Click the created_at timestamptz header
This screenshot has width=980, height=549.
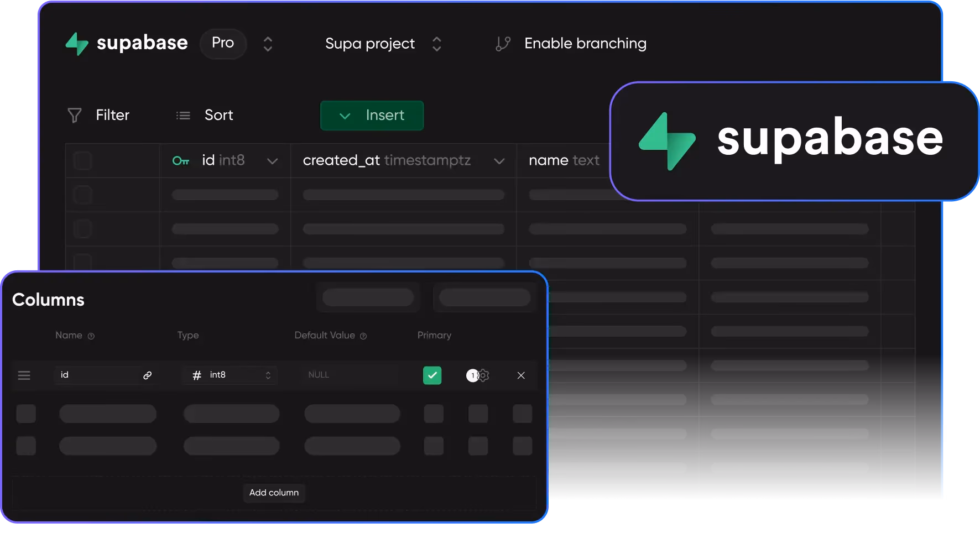pyautogui.click(x=387, y=160)
